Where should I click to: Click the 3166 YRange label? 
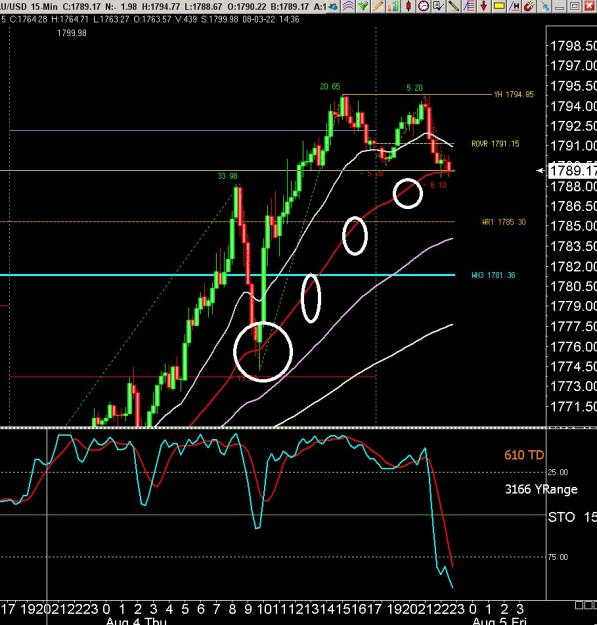(541, 489)
